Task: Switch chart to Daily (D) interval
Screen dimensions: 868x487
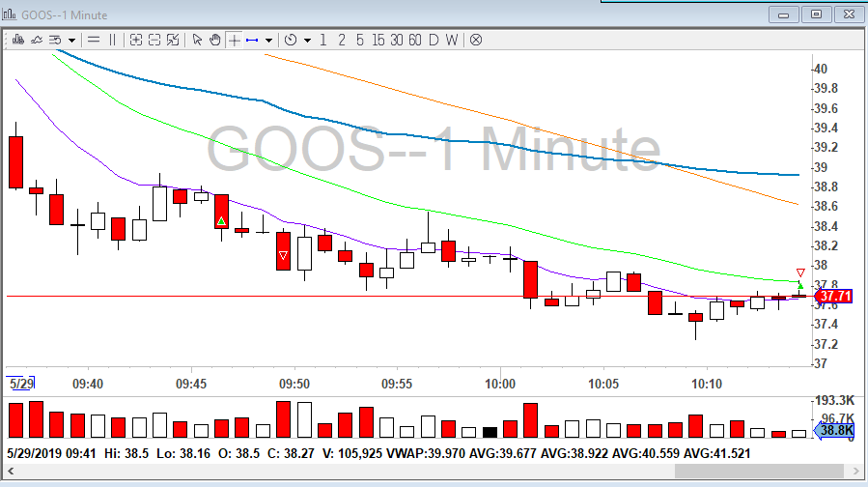Action: click(x=434, y=40)
